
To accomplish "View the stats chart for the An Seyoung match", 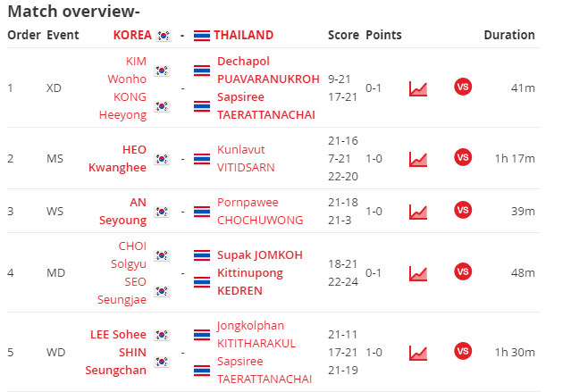I will click(417, 211).
